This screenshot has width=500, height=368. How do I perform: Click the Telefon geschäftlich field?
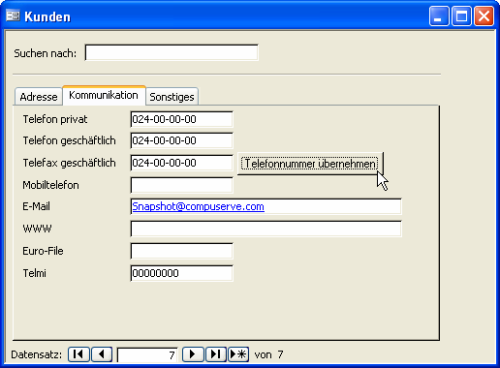(x=182, y=140)
